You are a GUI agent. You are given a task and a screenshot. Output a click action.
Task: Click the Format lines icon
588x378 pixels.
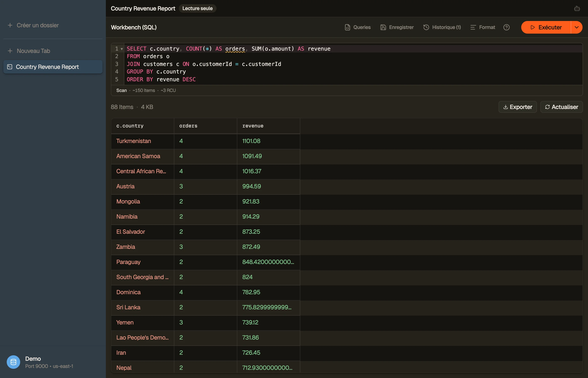pyautogui.click(x=473, y=27)
